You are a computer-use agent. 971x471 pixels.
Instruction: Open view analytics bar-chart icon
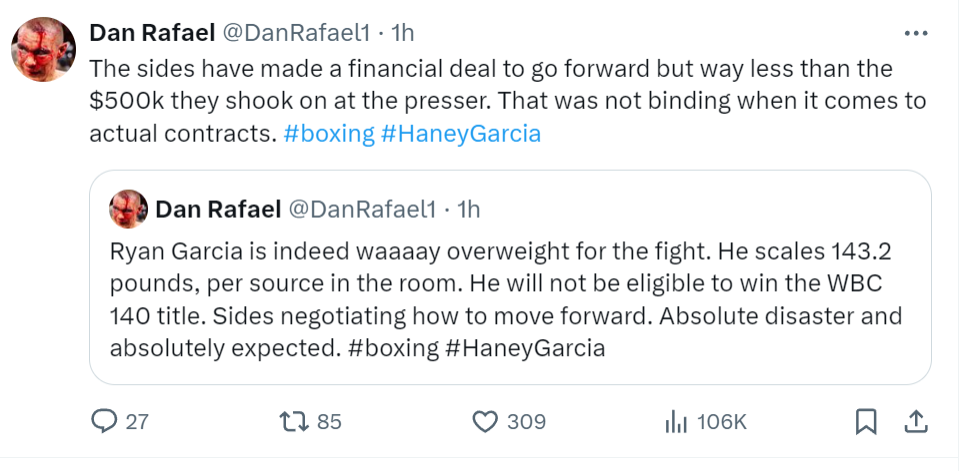(677, 421)
